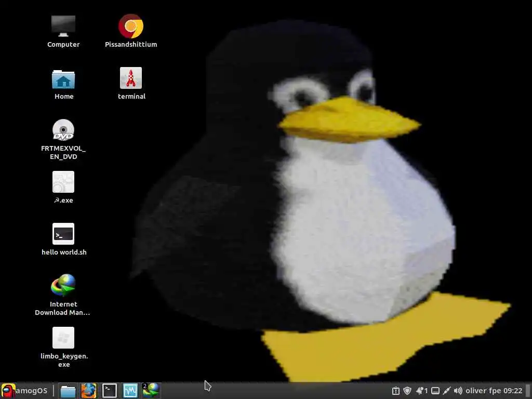Viewport: 532px width, 399px height.
Task: Open the FRTMEXVOL_EN_DVD disc icon
Action: 63,130
